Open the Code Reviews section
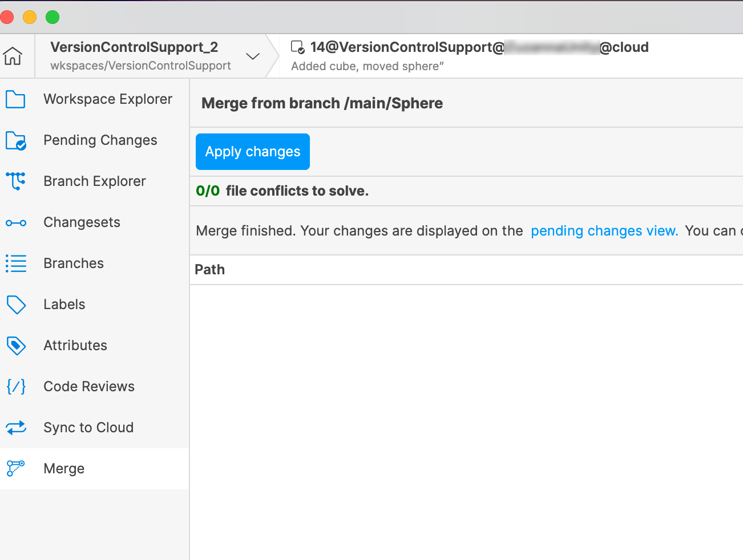 click(89, 387)
